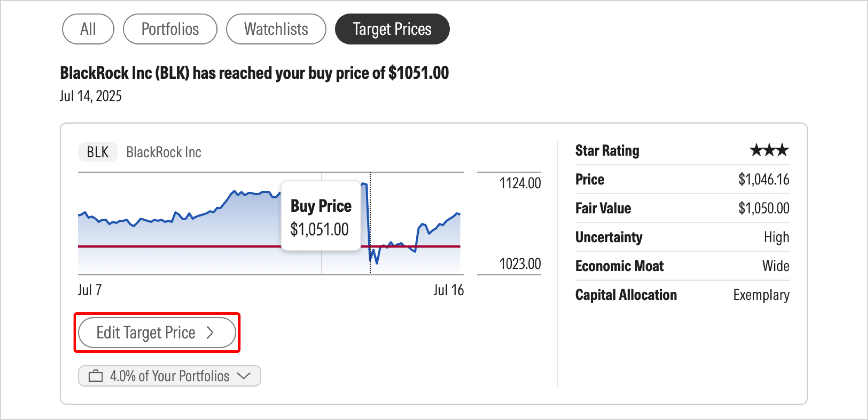Click the Price value $1,046.16

point(763,179)
